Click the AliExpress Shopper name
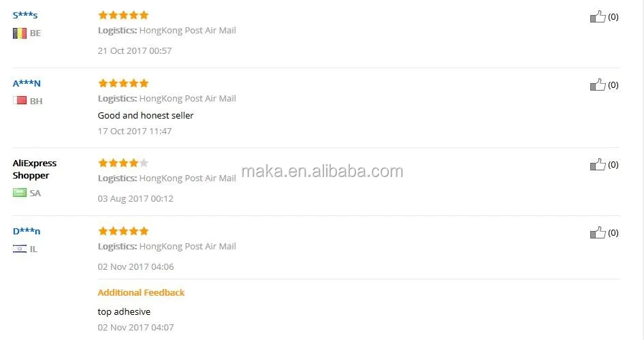Screen dimensions: 644x340 35,169
